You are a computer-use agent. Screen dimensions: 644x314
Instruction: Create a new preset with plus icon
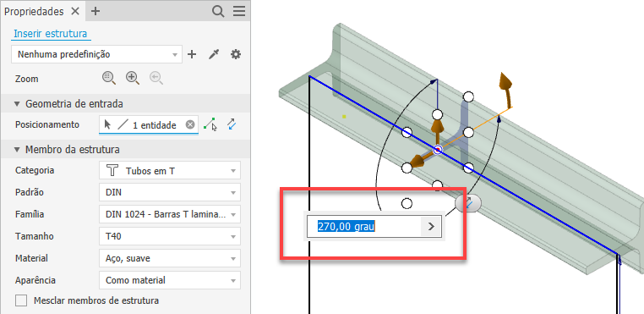192,54
